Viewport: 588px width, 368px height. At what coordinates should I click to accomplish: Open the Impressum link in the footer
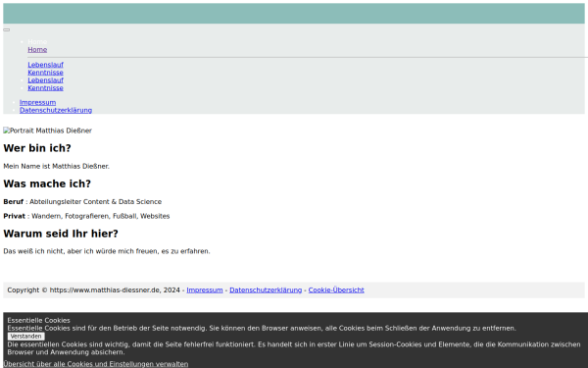tap(205, 290)
